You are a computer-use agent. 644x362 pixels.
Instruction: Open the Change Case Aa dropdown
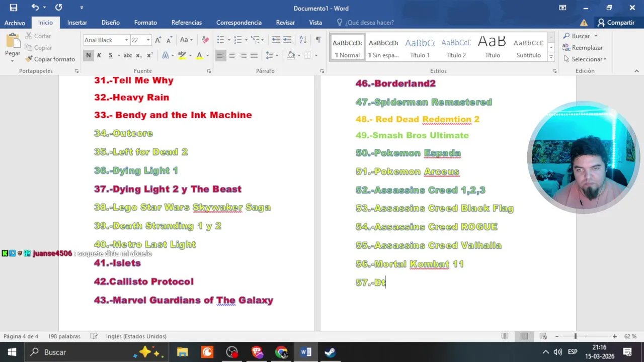[187, 40]
